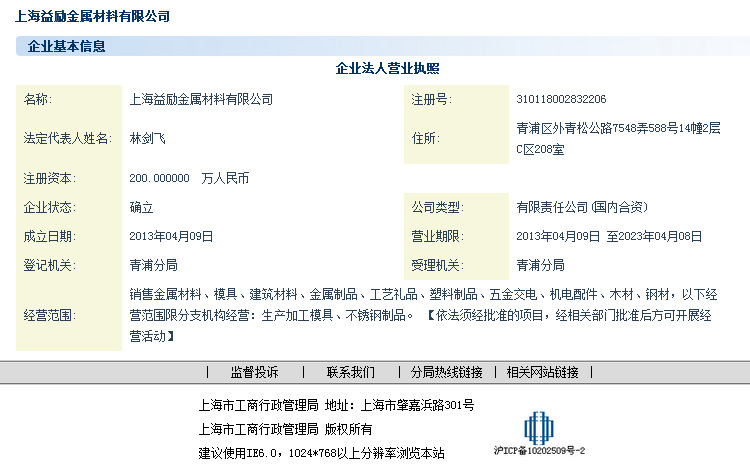
Task: Click the 沪ICP备10202509号-2 text
Action: click(539, 450)
